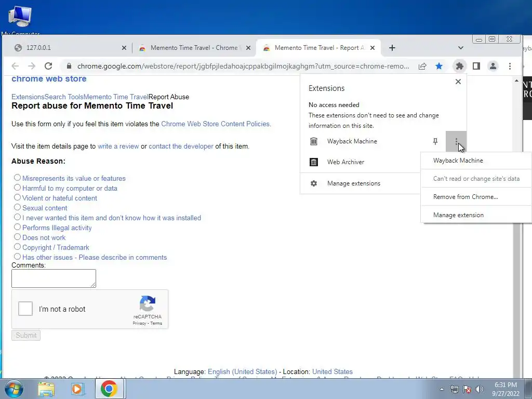Click the browser back arrow

pyautogui.click(x=15, y=66)
